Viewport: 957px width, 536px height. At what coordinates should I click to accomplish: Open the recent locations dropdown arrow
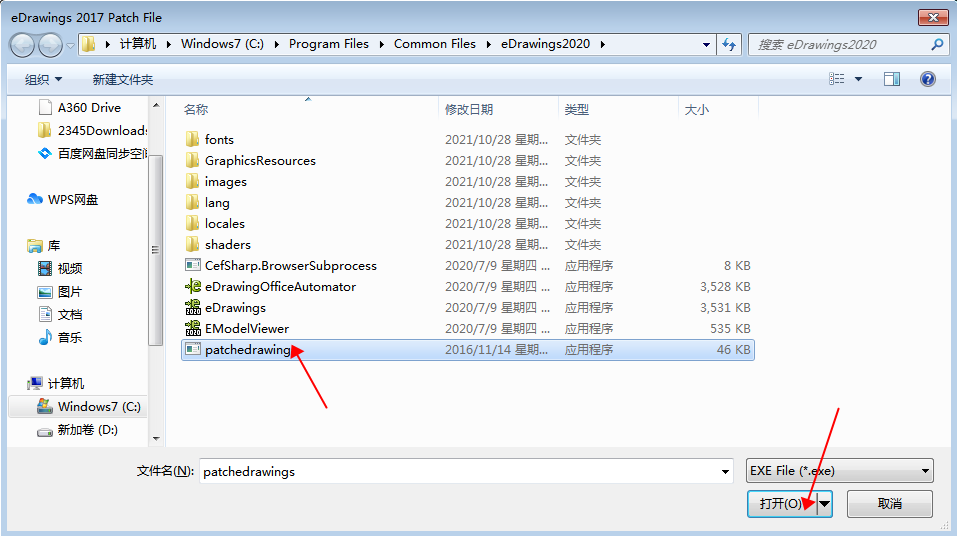pos(70,45)
